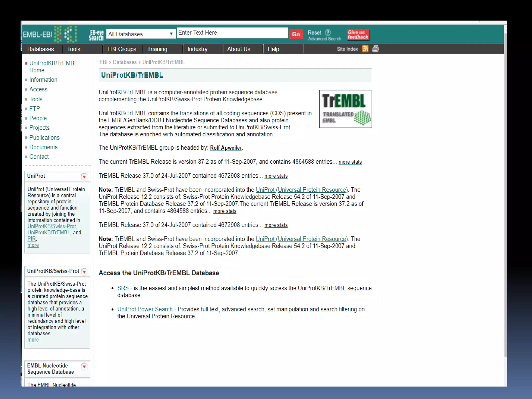This screenshot has width=532, height=399.
Task: Open the Databases menu
Action: [41, 49]
